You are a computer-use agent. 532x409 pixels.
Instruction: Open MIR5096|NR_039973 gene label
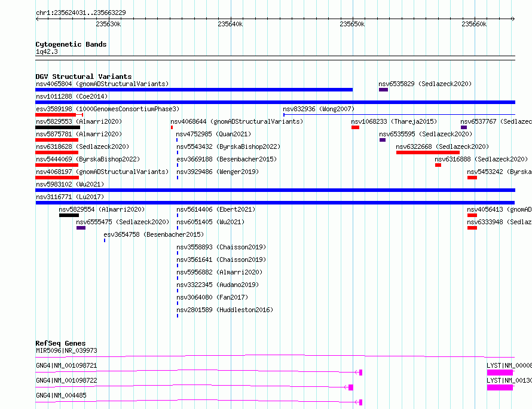[x=66, y=350]
